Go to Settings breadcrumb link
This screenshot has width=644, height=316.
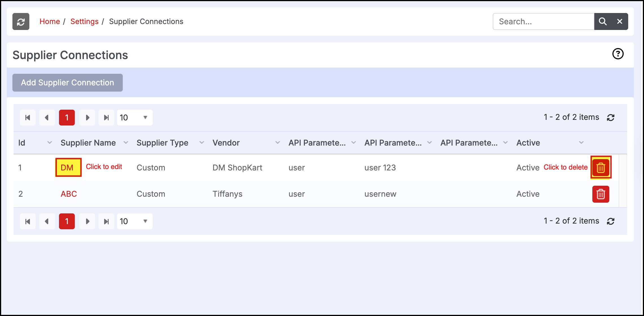coord(84,21)
